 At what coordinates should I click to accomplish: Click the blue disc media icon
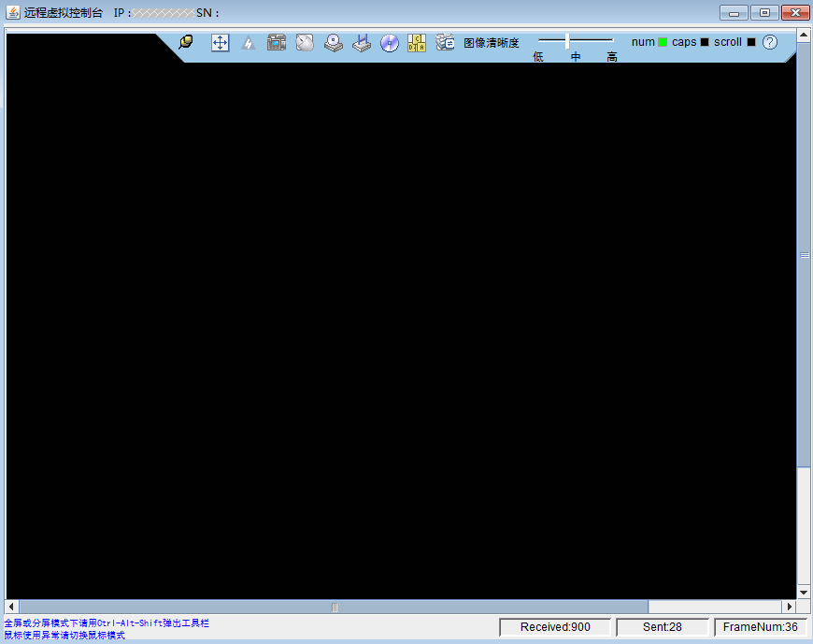390,43
